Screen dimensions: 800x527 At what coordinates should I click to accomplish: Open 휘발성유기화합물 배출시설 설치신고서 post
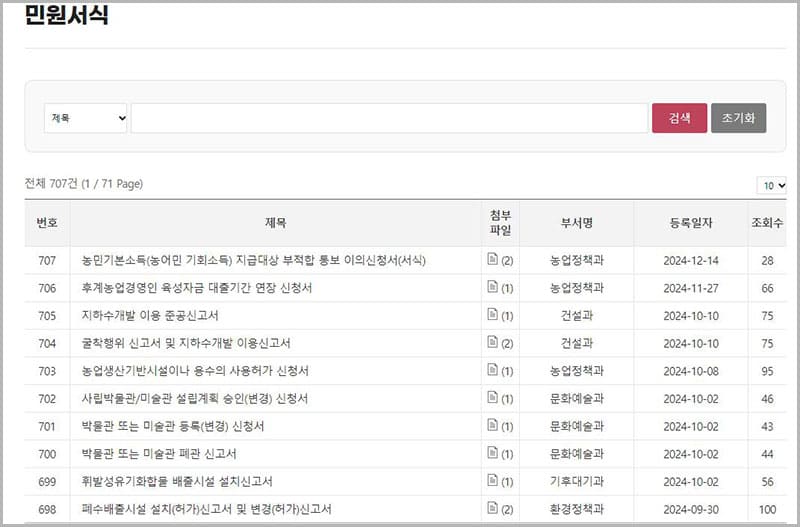(x=177, y=481)
